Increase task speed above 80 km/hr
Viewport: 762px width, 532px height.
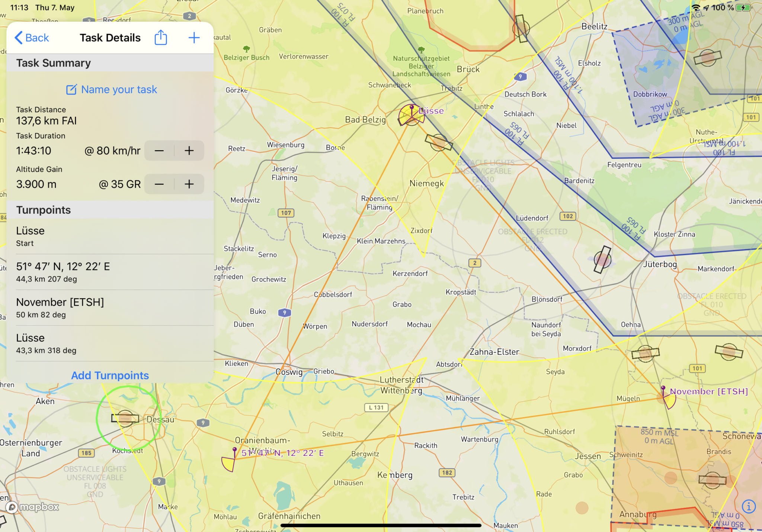(x=189, y=151)
